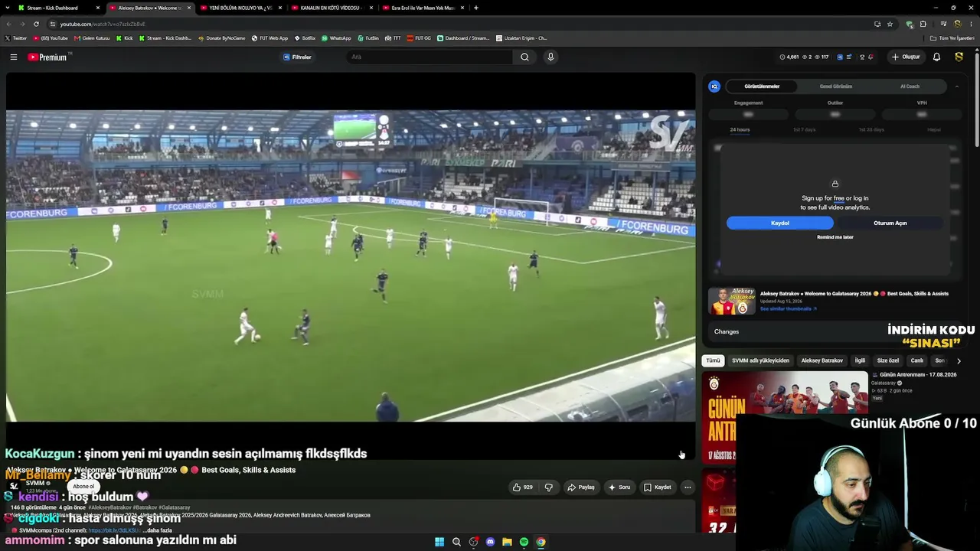The width and height of the screenshot is (980, 551).
Task: Click the blue Kaydol button
Action: [780, 223]
